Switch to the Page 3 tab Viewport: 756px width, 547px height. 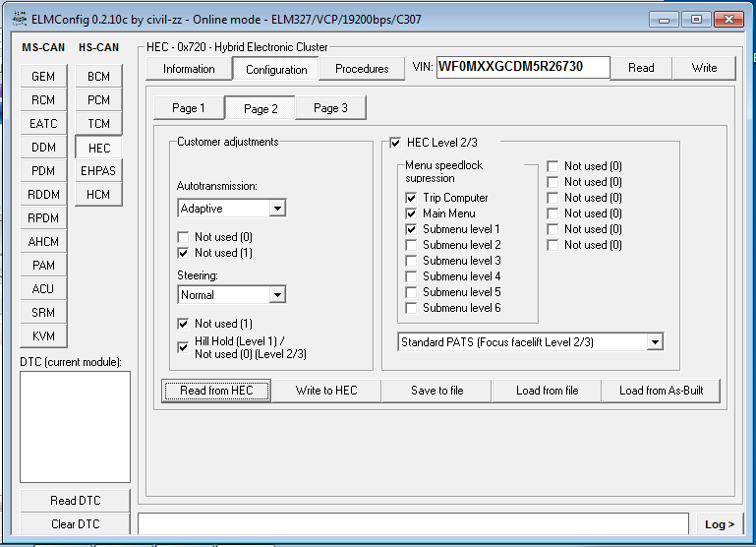[330, 108]
